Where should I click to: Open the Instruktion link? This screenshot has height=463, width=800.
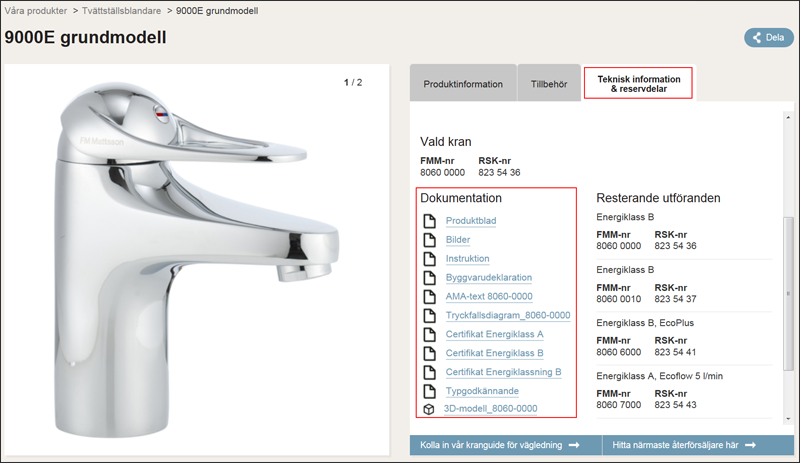coord(467,258)
